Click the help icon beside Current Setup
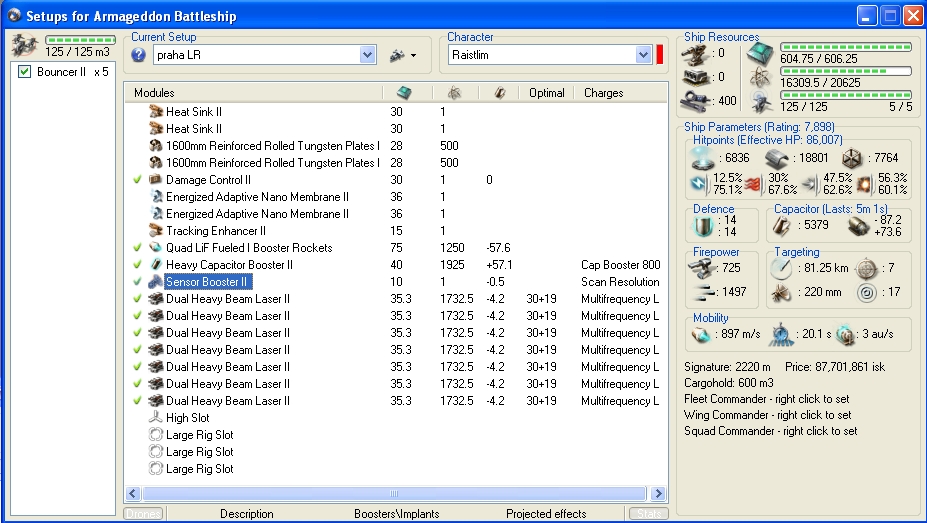 click(x=139, y=55)
